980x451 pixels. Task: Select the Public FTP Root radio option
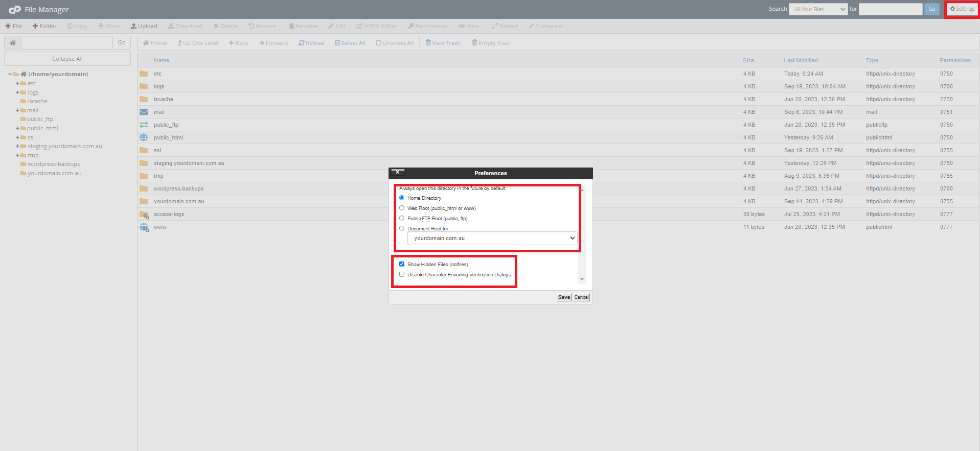(402, 218)
